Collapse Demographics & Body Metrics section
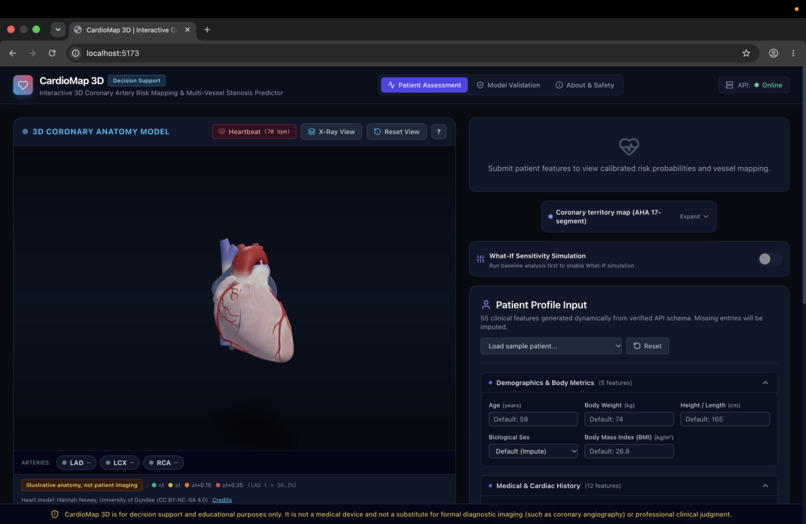This screenshot has height=524, width=806. click(x=629, y=383)
